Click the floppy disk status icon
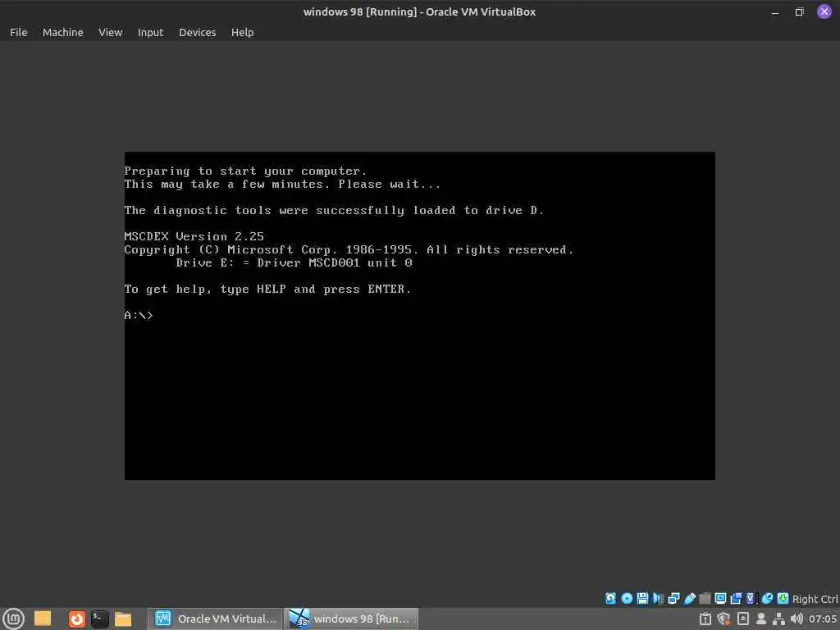The image size is (840, 630). pos(642,598)
